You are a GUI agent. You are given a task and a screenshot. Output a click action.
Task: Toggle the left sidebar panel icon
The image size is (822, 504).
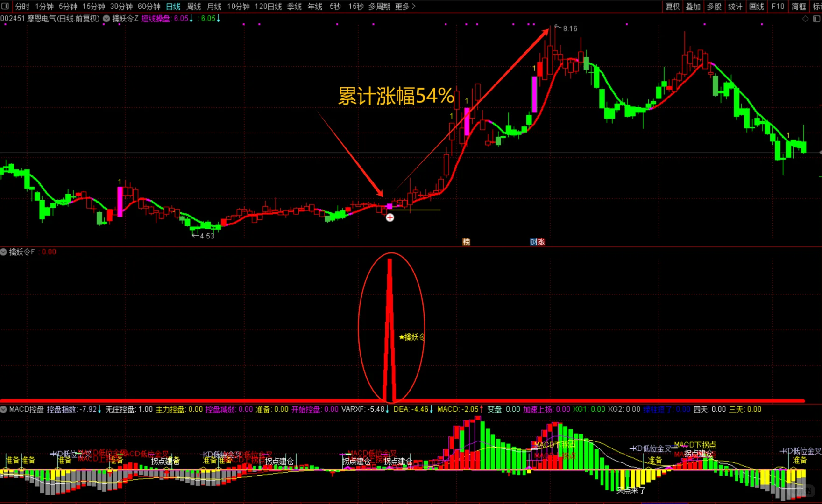click(5, 6)
